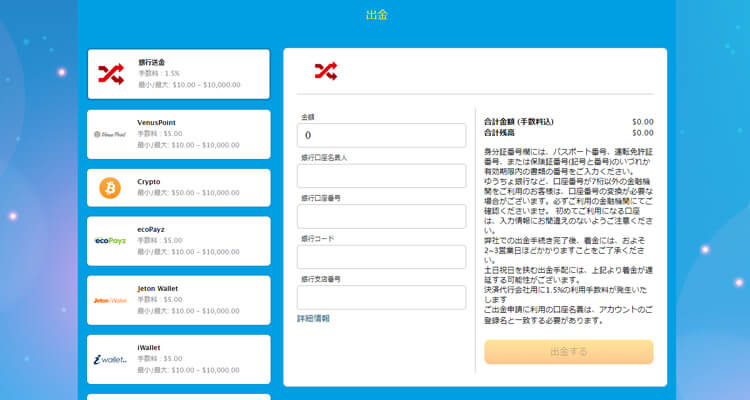750x400 pixels.
Task: Select the 銀行送金 bank transfer red arrows icon
Action: pyautogui.click(x=111, y=74)
